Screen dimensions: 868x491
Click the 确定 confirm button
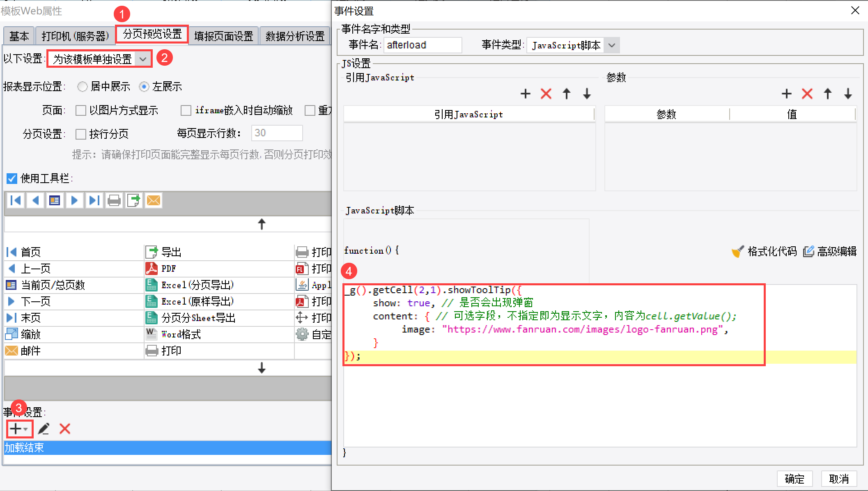[x=794, y=479]
